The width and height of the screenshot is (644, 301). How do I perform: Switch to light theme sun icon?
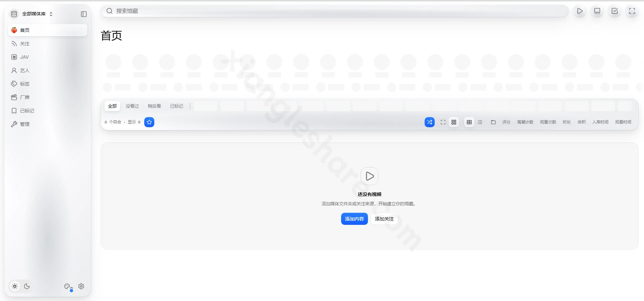point(15,286)
